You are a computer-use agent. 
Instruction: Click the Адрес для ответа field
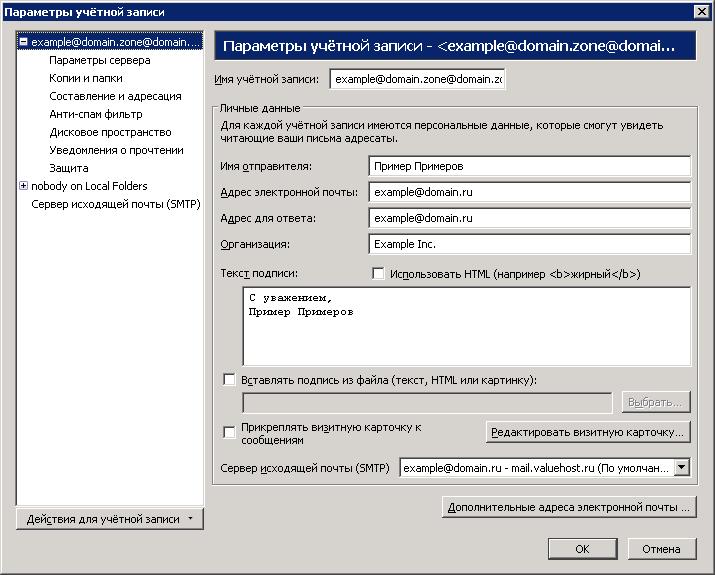tap(529, 218)
